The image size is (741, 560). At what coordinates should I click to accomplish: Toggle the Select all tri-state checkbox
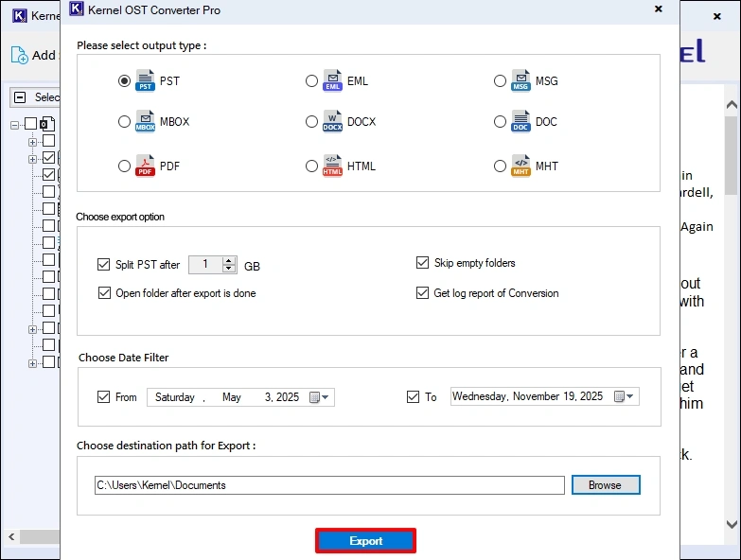(20, 97)
